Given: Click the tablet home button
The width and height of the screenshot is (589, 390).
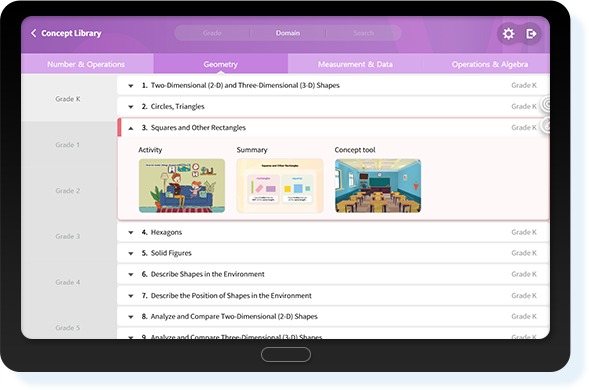Looking at the screenshot, I should [x=286, y=354].
